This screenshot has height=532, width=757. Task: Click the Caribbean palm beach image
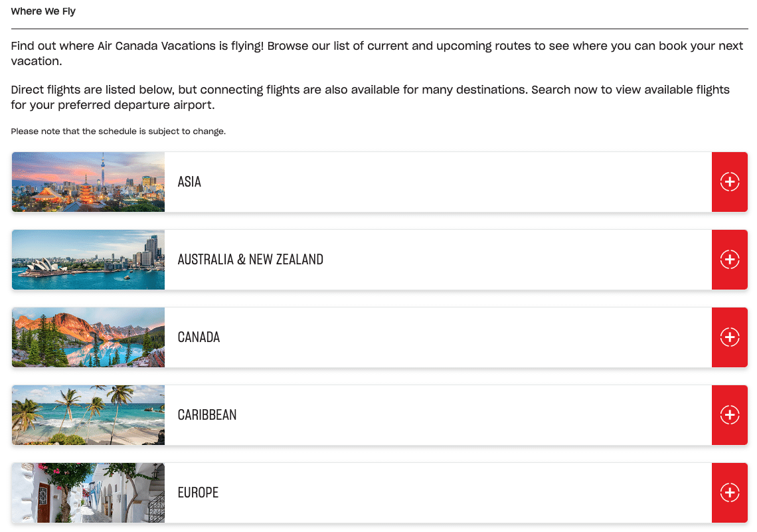(88, 415)
